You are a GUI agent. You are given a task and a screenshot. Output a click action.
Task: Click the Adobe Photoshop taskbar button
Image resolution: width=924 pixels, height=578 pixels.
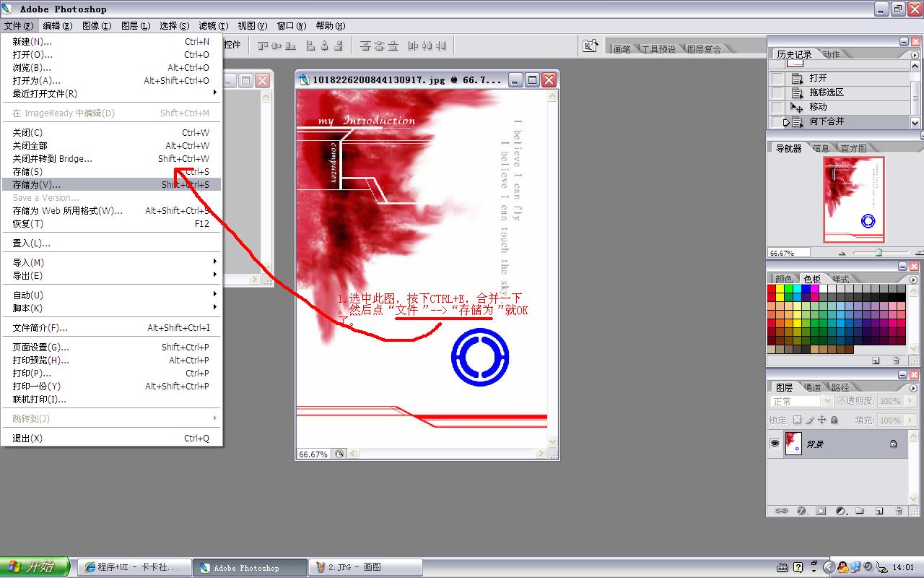250,567
